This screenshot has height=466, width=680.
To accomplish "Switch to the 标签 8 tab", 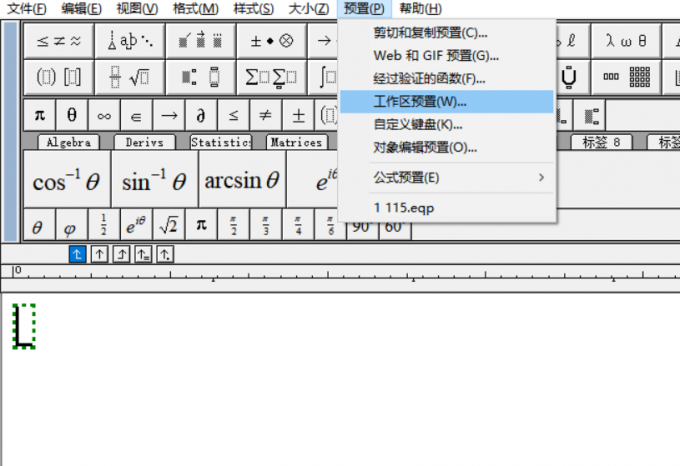I will point(601,142).
